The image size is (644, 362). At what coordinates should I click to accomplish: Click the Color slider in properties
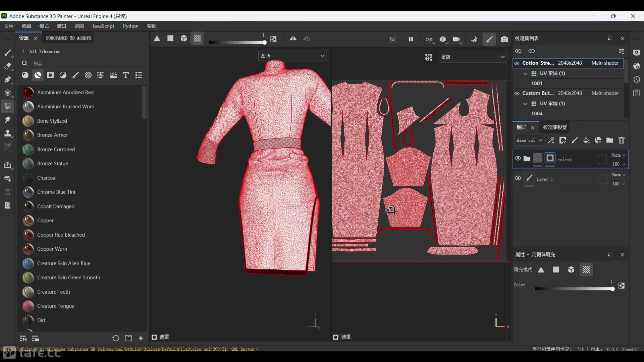pos(574,289)
